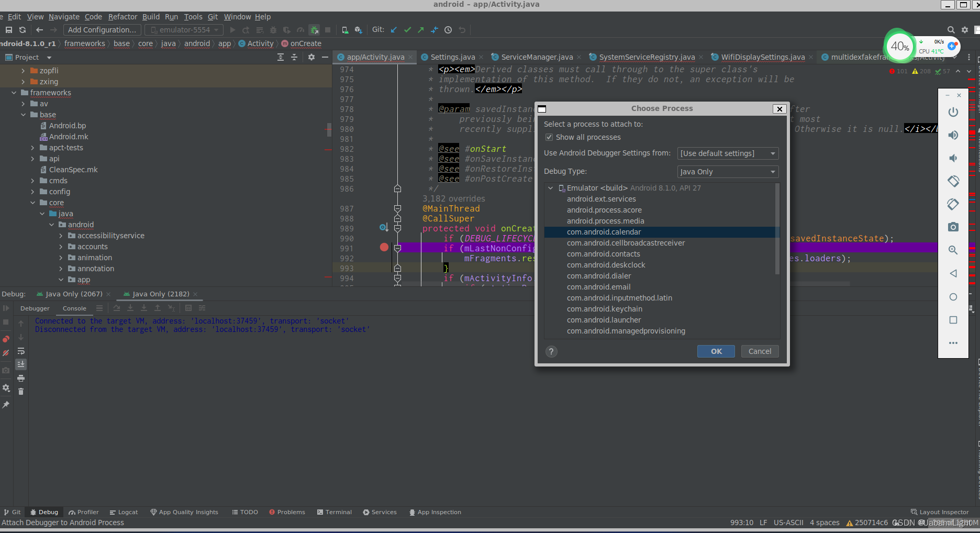The width and height of the screenshot is (980, 533).
Task: Toggle Soft-Wrap in console toolbar
Action: point(21,351)
